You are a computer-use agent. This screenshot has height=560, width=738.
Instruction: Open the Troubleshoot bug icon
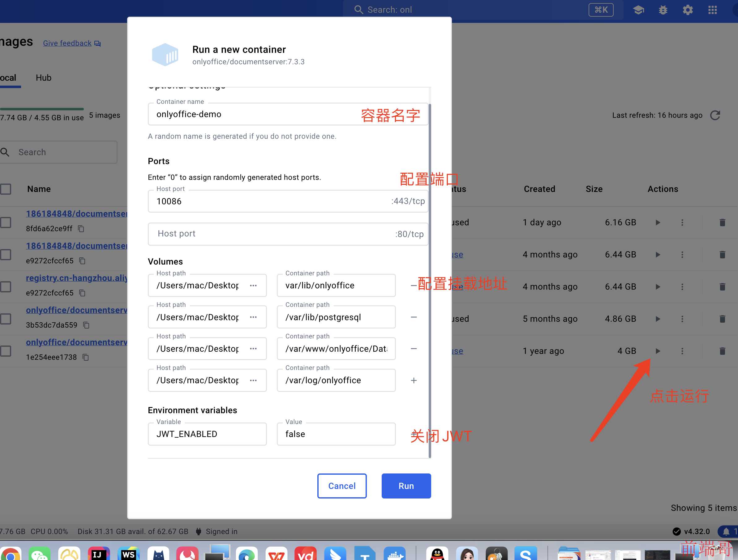663,10
